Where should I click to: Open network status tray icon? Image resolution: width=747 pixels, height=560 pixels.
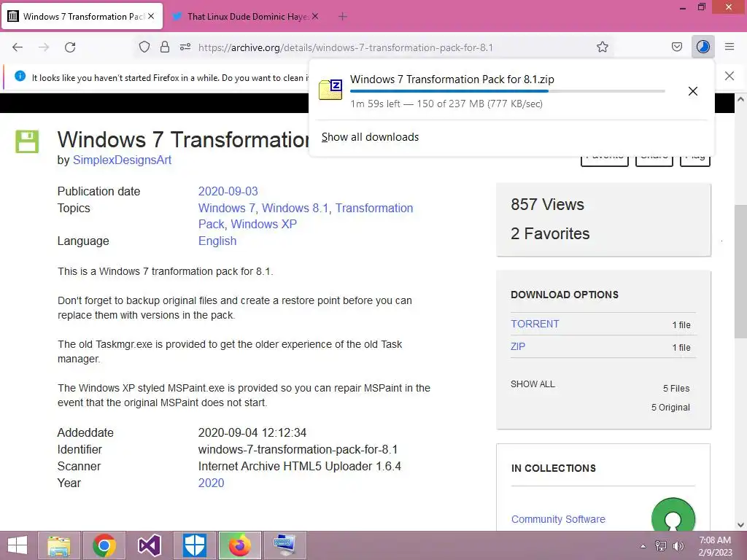coord(661,546)
